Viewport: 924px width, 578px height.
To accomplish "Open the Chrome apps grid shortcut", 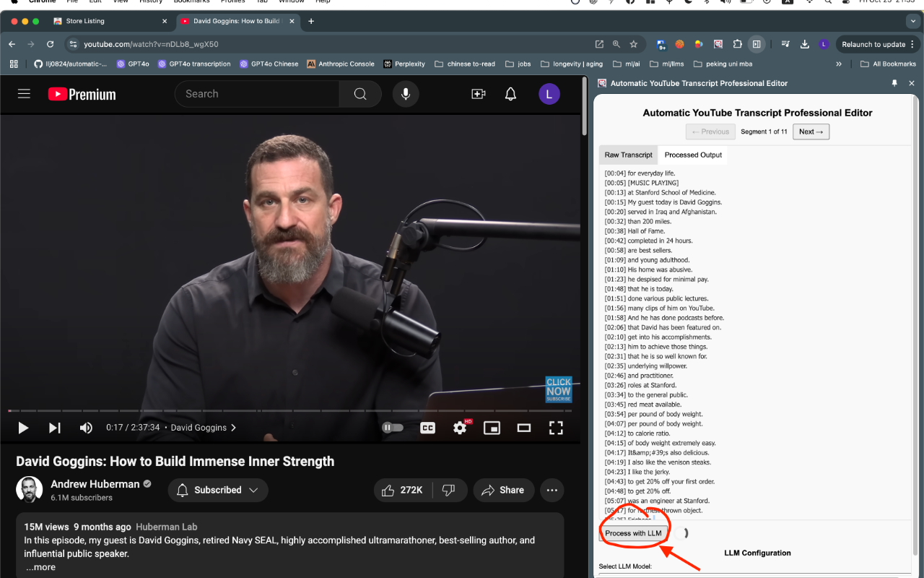I will point(14,64).
